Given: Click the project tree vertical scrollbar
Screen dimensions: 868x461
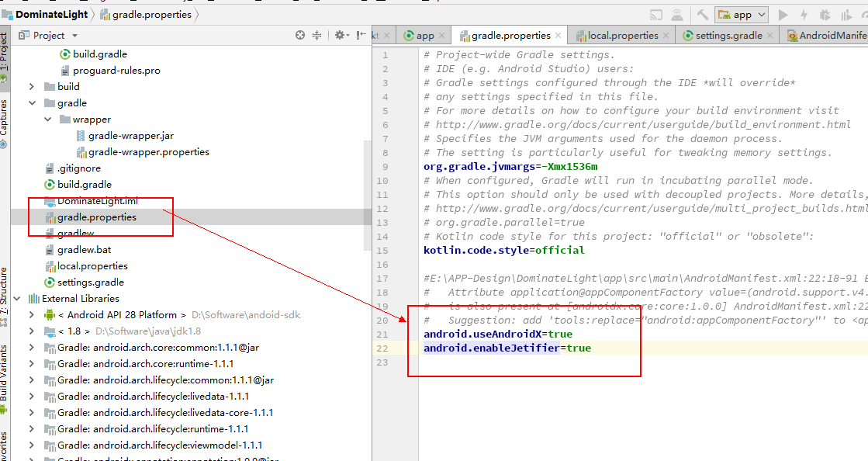Looking at the screenshot, I should 368,194.
